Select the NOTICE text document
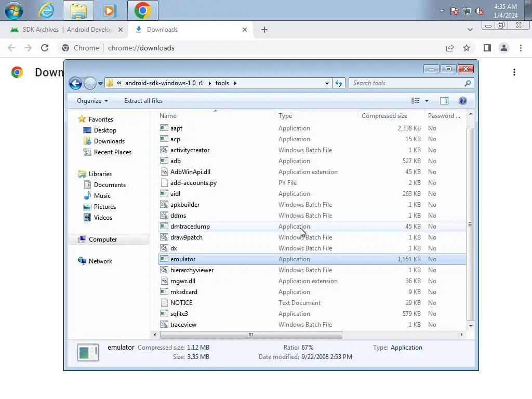Image resolution: width=532 pixels, height=399 pixels. (x=312, y=303)
